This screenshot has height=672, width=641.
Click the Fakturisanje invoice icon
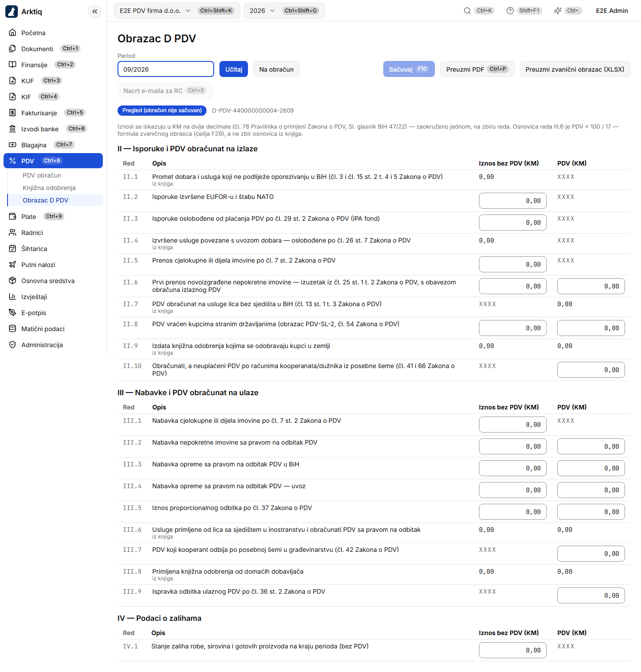pos(12,113)
